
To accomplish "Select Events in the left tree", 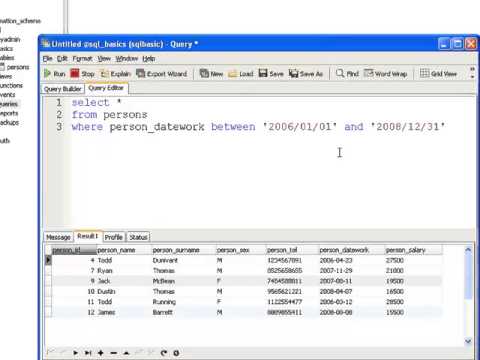I will pyautogui.click(x=7, y=95).
